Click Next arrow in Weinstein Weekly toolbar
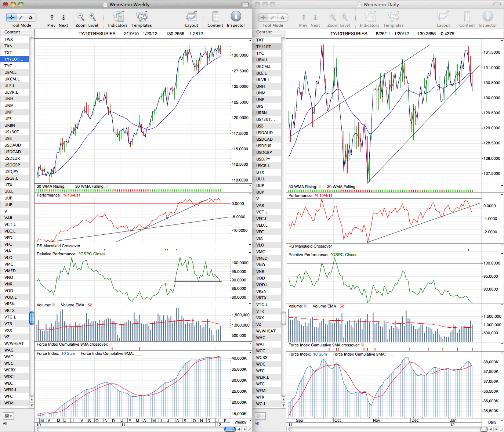504x432 pixels. pos(64,17)
